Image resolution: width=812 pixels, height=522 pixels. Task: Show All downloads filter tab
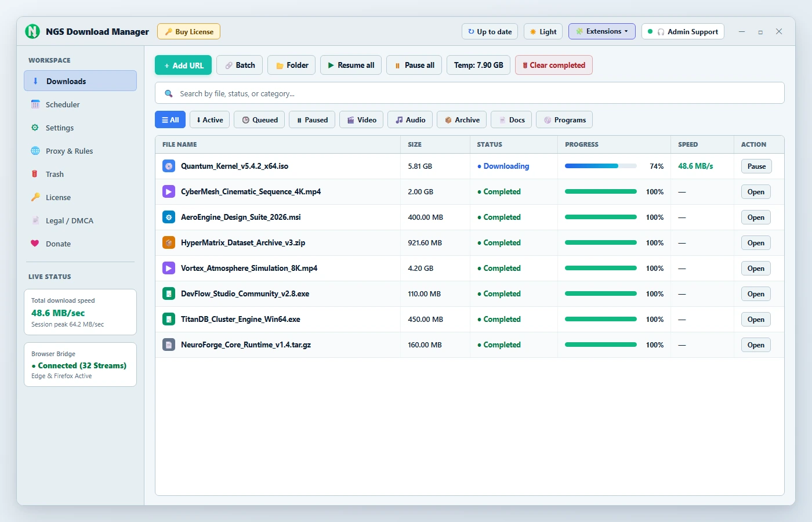(x=170, y=119)
